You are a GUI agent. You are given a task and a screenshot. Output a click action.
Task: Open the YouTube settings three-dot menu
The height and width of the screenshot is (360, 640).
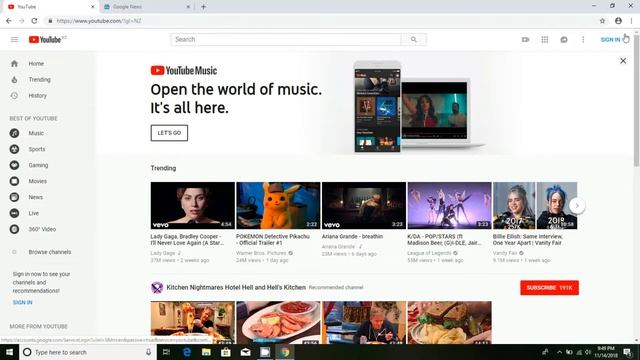click(583, 40)
